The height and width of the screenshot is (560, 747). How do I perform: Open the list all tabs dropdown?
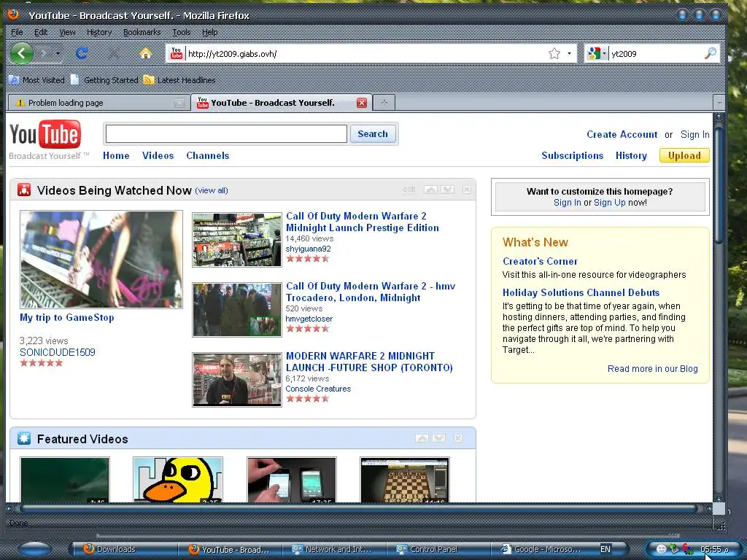click(x=719, y=102)
